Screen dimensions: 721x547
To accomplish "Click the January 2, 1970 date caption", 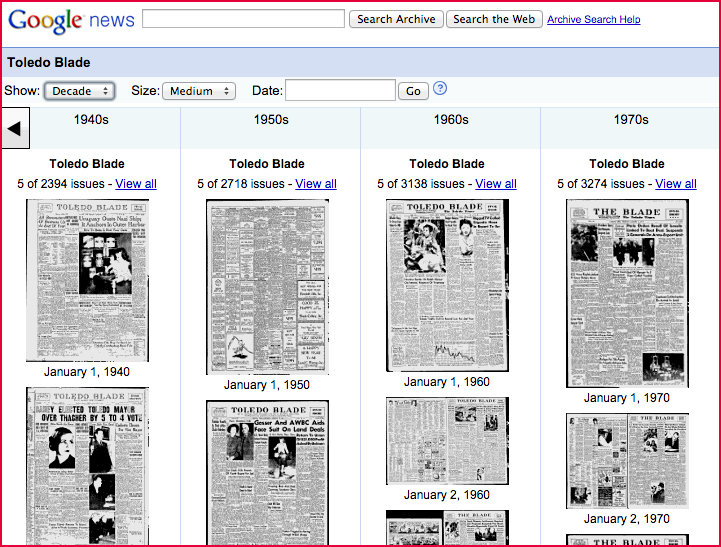I will [627, 519].
